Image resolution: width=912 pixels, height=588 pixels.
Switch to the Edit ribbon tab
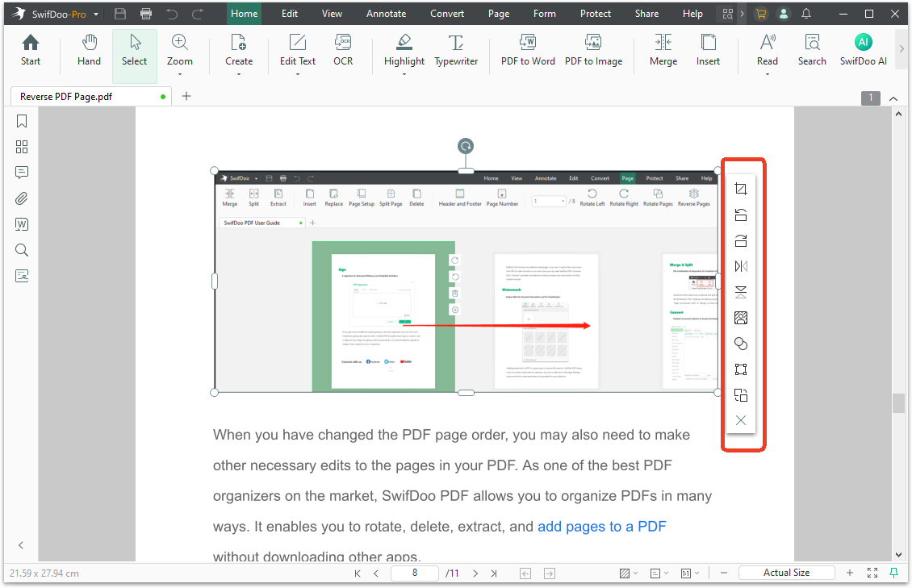[290, 14]
